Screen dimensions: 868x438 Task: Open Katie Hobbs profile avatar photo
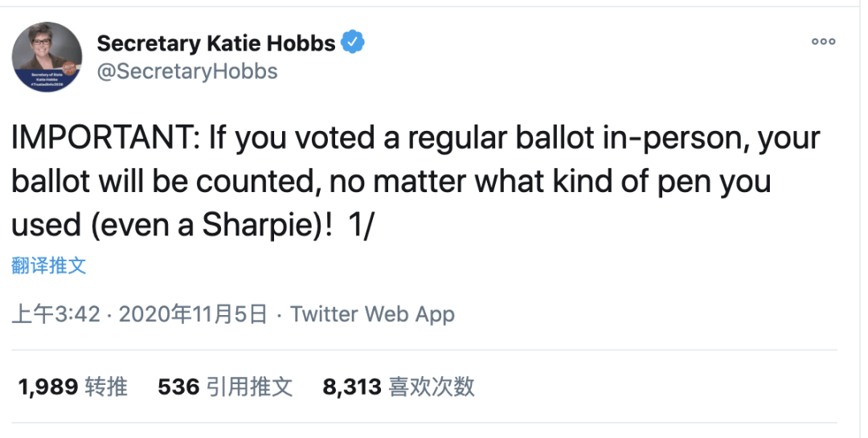tap(47, 57)
